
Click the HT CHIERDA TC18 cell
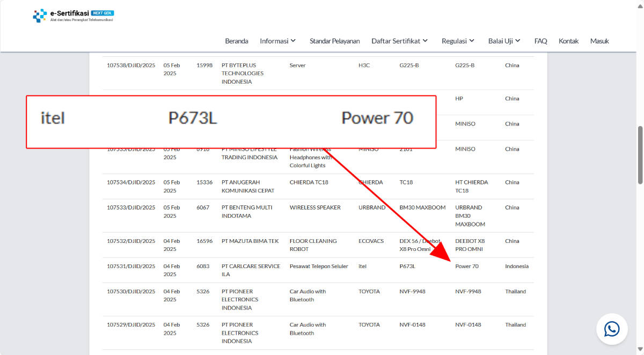coord(472,187)
